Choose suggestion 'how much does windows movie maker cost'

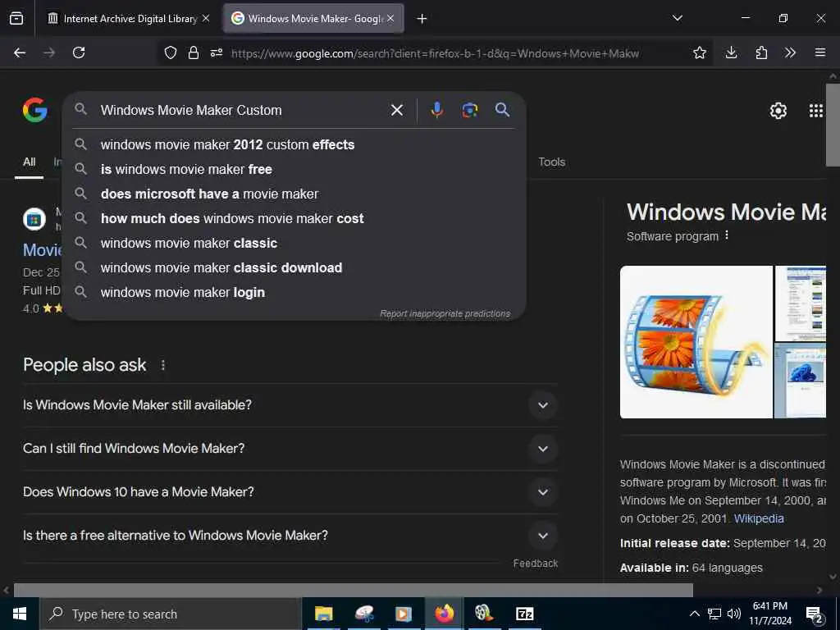coord(294,218)
